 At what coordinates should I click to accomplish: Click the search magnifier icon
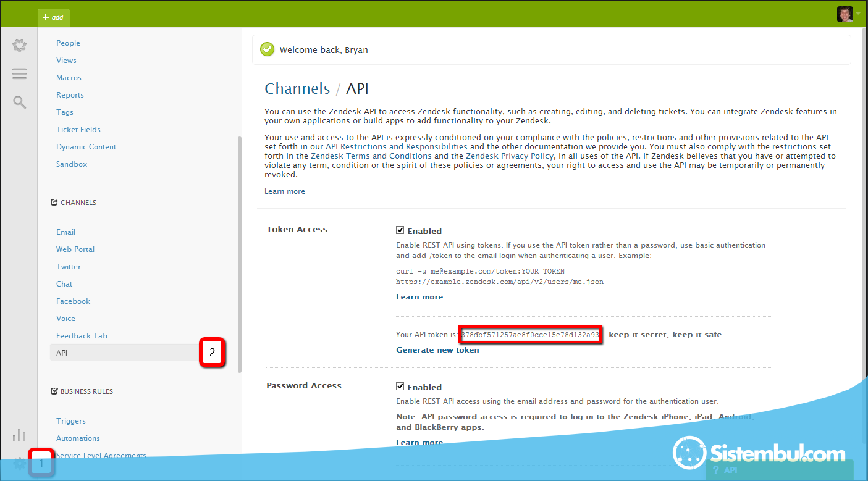pyautogui.click(x=19, y=102)
